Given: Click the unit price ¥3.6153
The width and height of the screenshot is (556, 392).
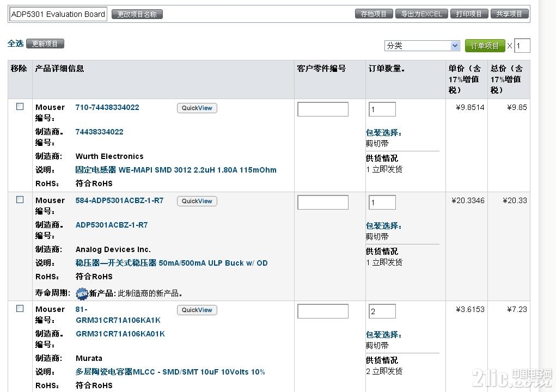Looking at the screenshot, I should pos(470,309).
